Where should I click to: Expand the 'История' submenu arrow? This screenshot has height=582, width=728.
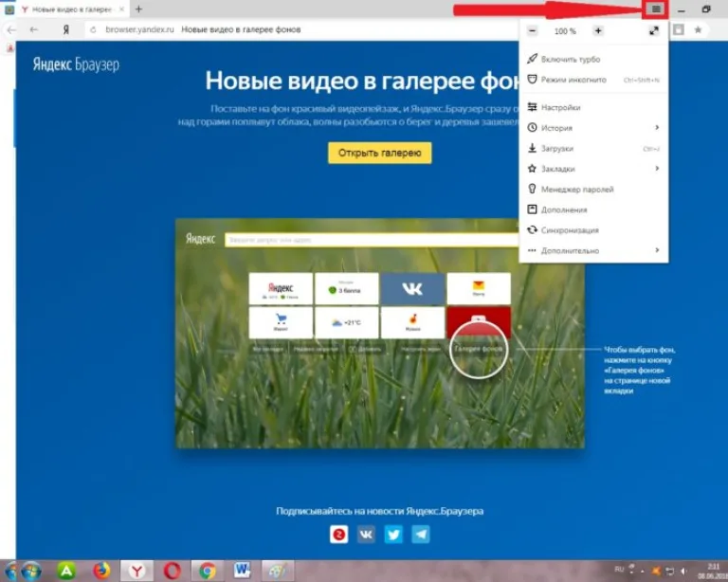point(657,128)
